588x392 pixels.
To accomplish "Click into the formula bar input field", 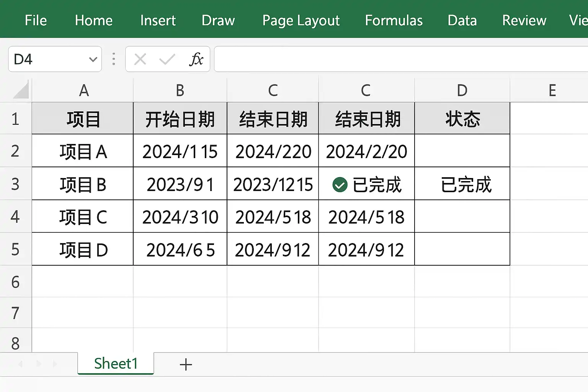I will click(x=401, y=59).
